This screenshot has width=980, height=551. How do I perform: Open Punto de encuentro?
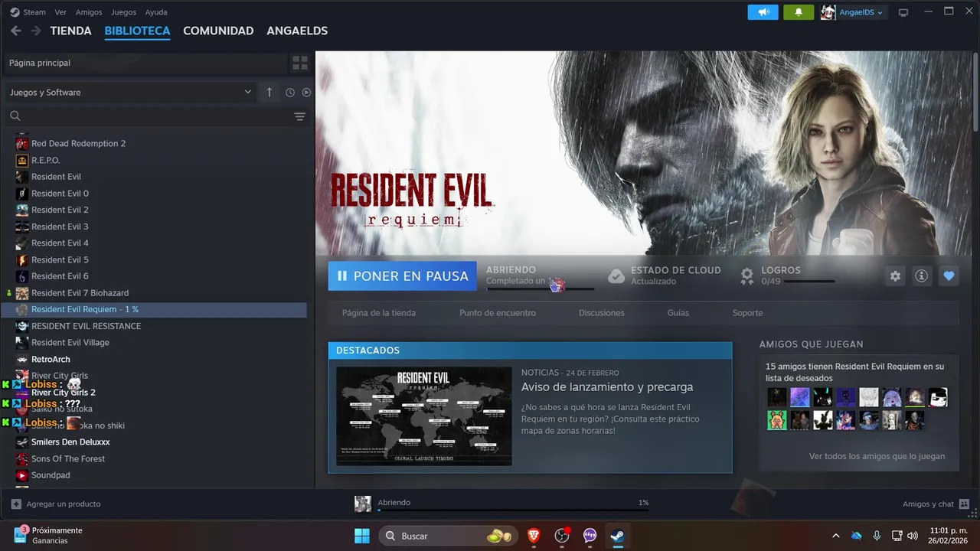498,313
